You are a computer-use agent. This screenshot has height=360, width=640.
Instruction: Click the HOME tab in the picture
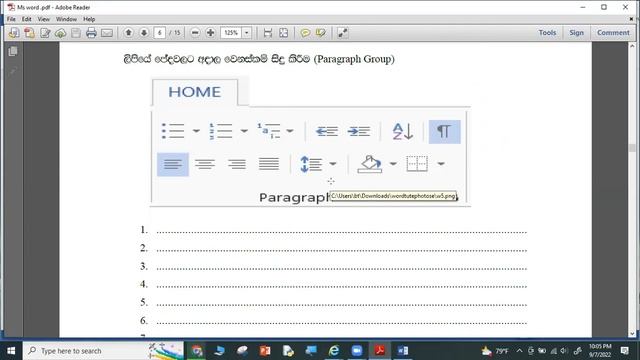click(x=195, y=92)
